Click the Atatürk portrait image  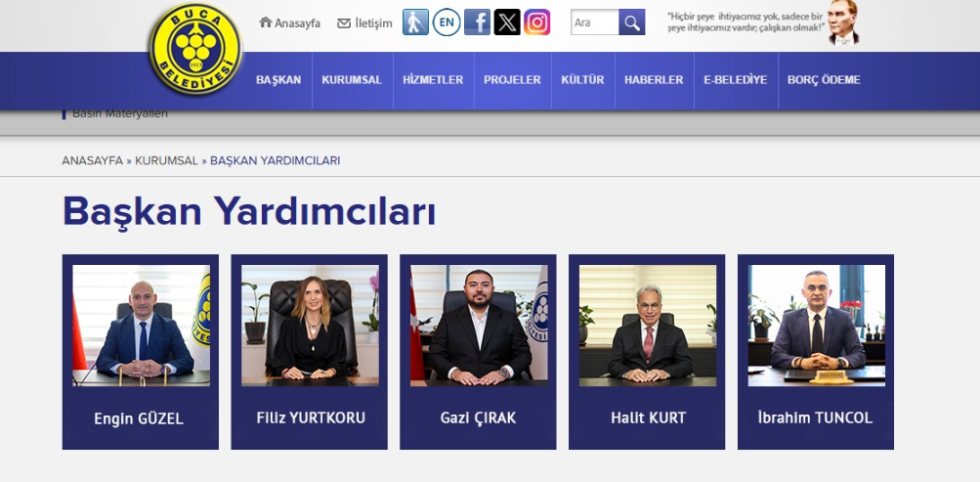pos(842,22)
